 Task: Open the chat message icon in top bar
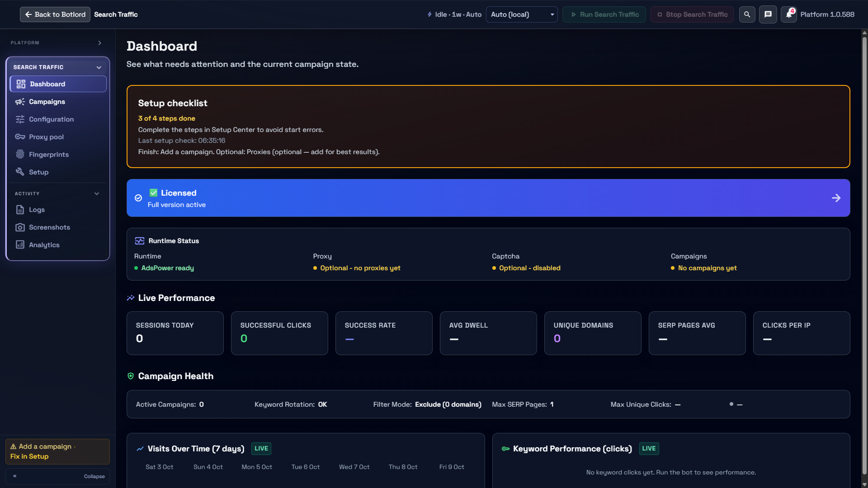[768, 14]
